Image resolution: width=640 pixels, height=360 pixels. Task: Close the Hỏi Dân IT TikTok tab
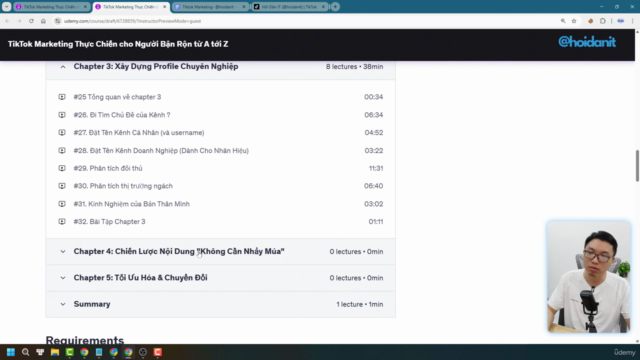coord(323,7)
